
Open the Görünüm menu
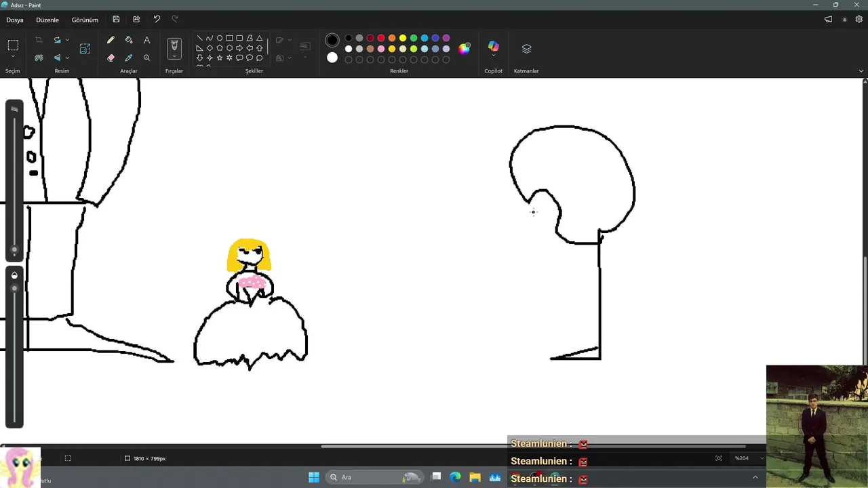[x=85, y=20]
